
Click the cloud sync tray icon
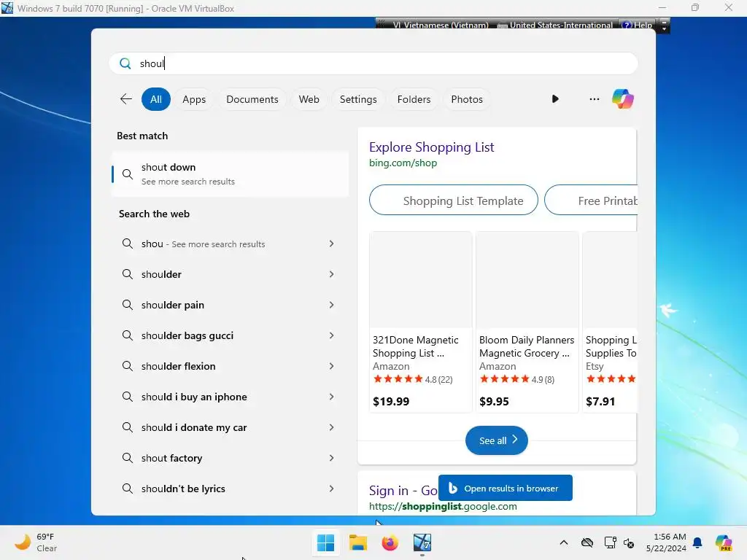pyautogui.click(x=587, y=542)
